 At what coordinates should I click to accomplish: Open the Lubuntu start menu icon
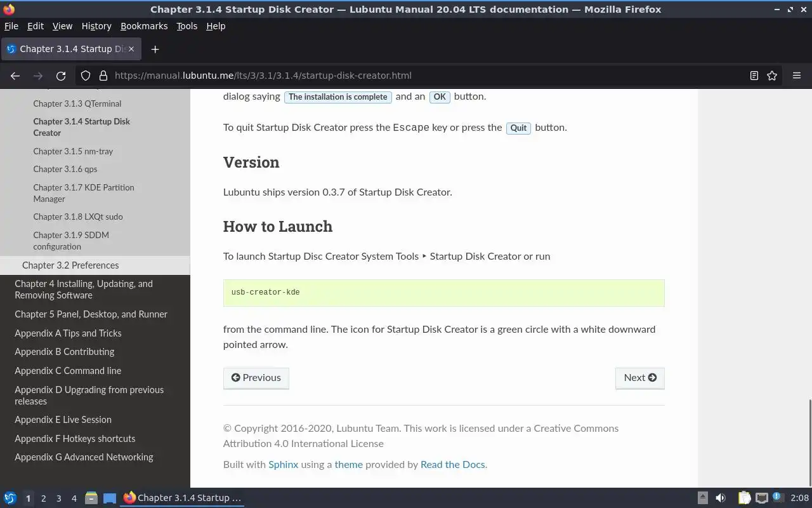click(10, 498)
